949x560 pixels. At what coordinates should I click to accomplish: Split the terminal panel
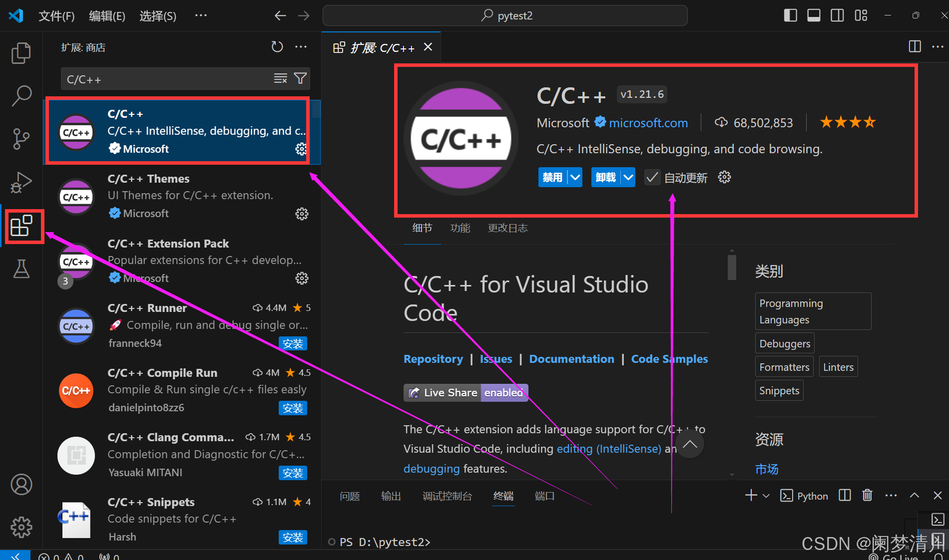tap(845, 495)
